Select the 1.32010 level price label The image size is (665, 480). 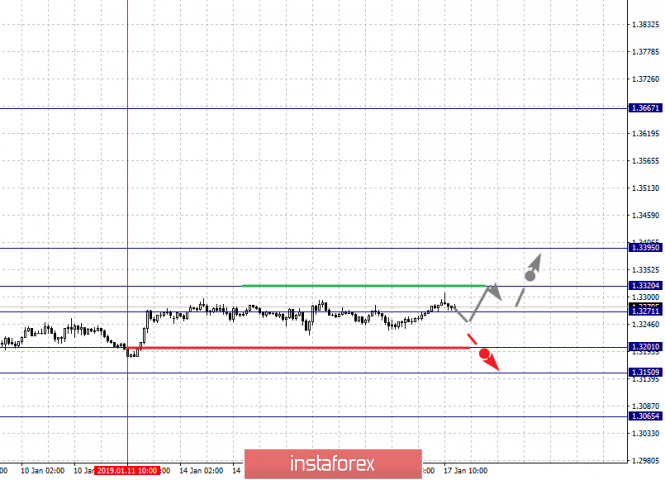tap(645, 347)
